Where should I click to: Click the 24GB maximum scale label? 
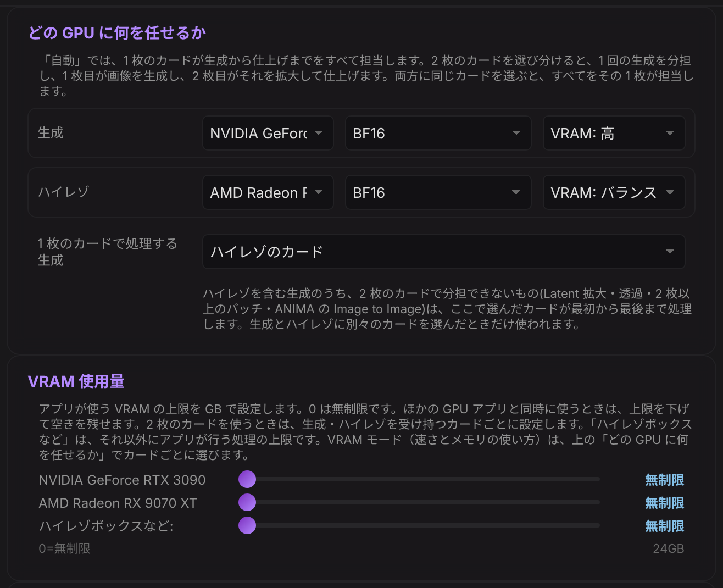(x=669, y=548)
